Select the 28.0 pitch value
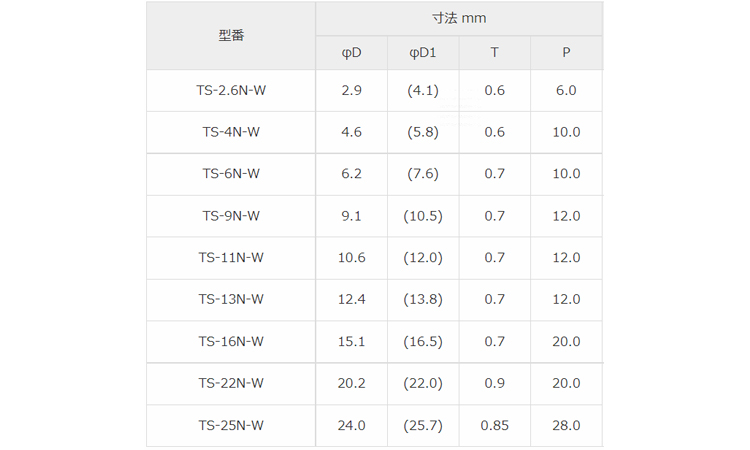This screenshot has width=750, height=450. click(x=566, y=425)
